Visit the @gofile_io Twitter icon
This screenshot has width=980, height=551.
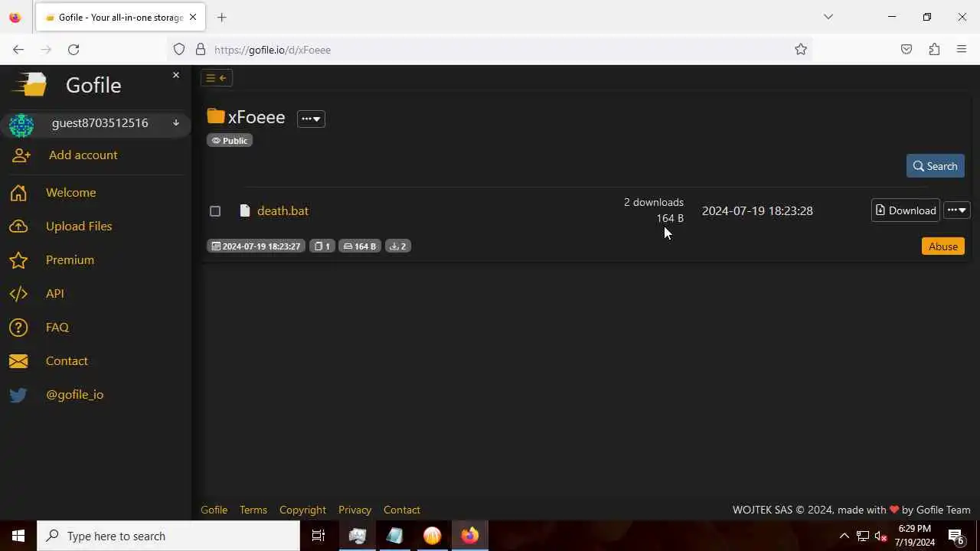click(18, 395)
